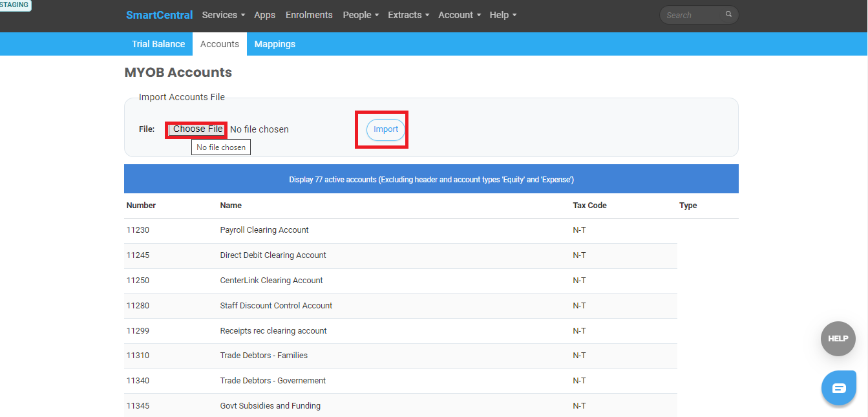Screen dimensions: 868x417
Task: Select Staff Discount Control Account
Action: [x=277, y=306]
